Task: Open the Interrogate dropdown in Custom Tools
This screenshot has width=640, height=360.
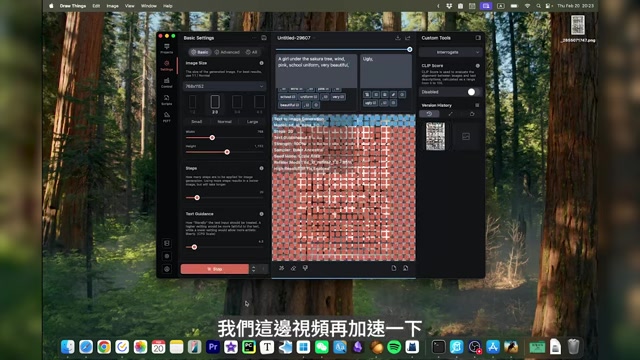Action: (x=451, y=52)
